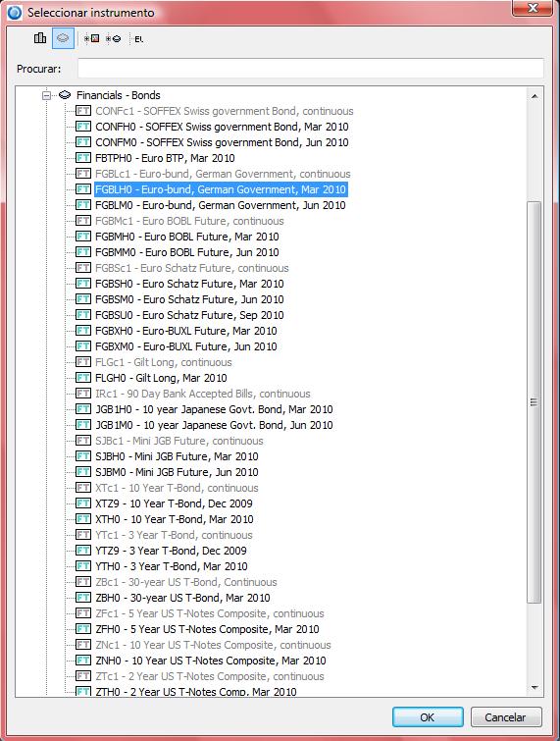The height and width of the screenshot is (741, 560).
Task: Click the scrollbar down arrow in instrument list
Action: [x=535, y=688]
